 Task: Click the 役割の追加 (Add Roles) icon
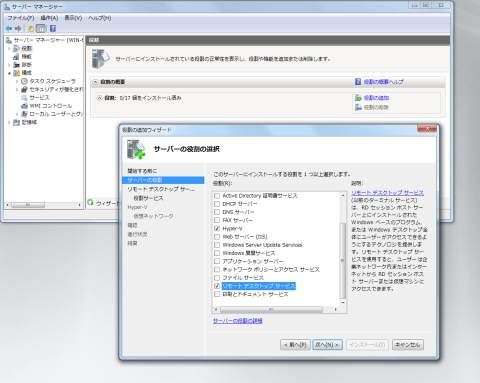click(358, 98)
